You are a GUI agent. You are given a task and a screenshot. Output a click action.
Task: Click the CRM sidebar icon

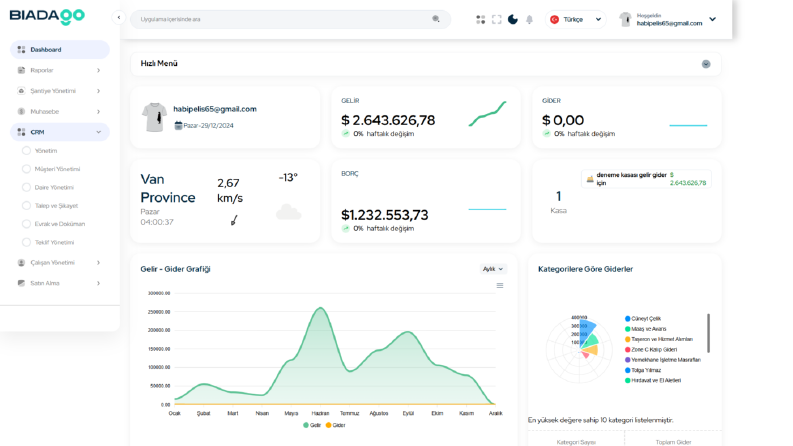[x=21, y=132]
